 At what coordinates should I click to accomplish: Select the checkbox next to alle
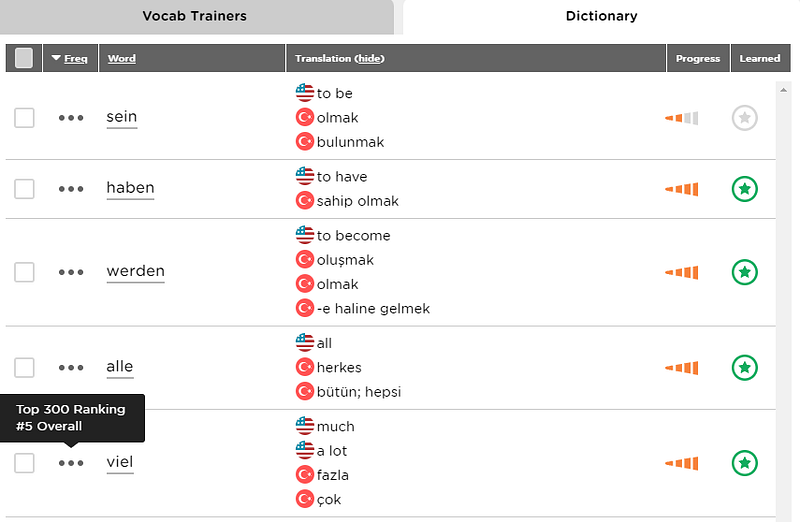point(24,367)
